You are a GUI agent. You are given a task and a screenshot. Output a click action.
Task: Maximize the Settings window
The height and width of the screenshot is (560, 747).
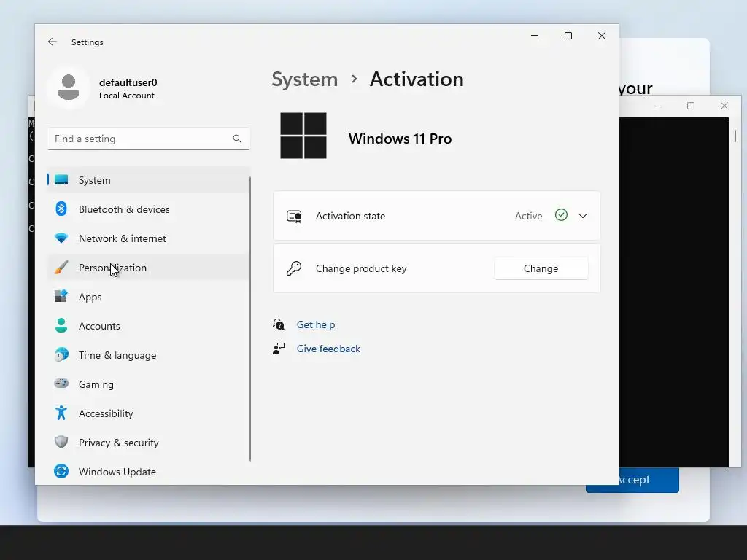pos(568,36)
